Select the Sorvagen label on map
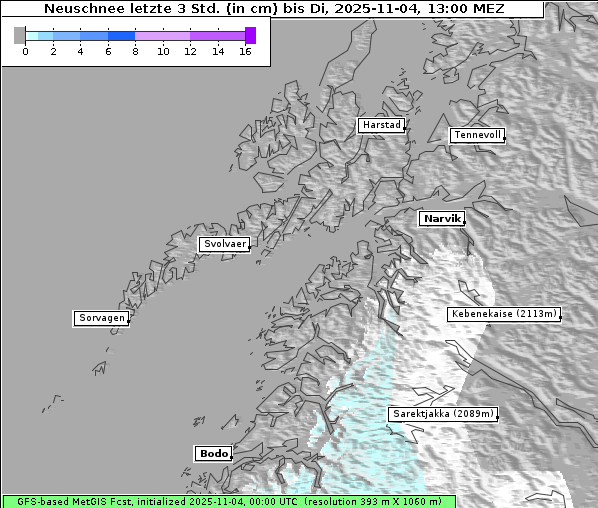This screenshot has width=598, height=508. tap(101, 318)
